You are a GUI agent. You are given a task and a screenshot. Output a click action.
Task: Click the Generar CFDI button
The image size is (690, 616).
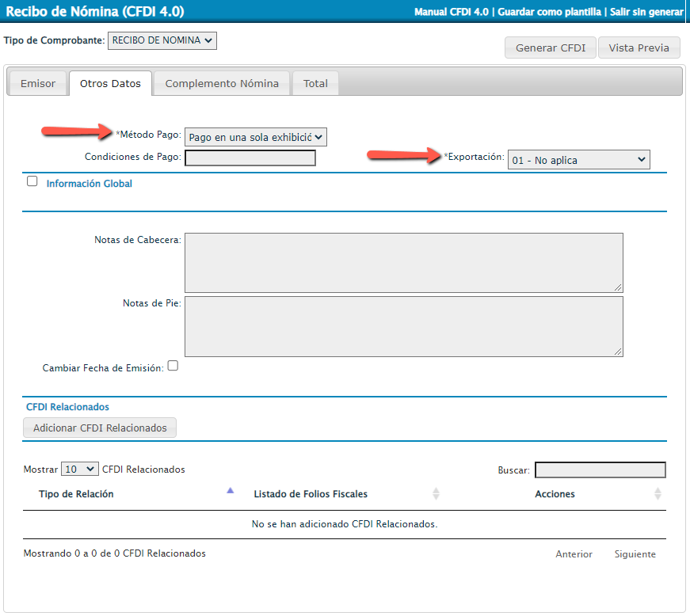550,48
